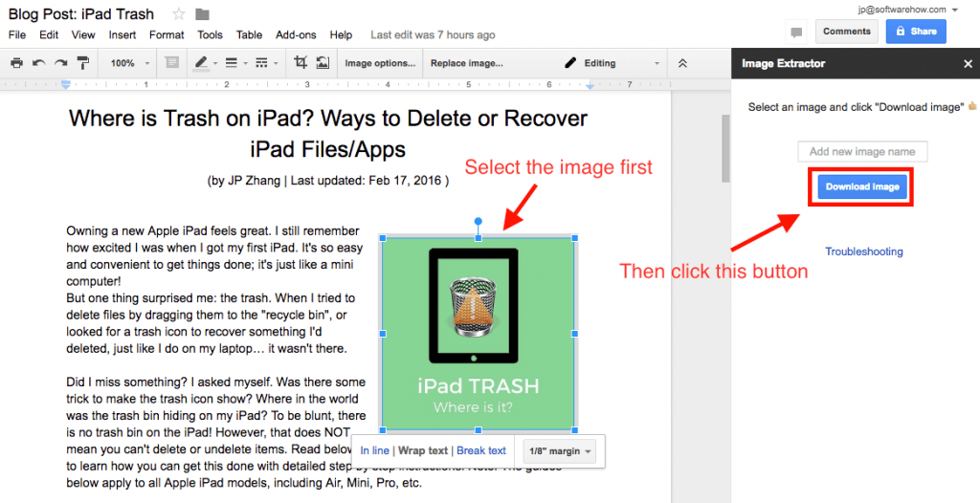Screen dimensions: 980x503
Task: Open the Editing mode dropdown
Action: tap(612, 63)
